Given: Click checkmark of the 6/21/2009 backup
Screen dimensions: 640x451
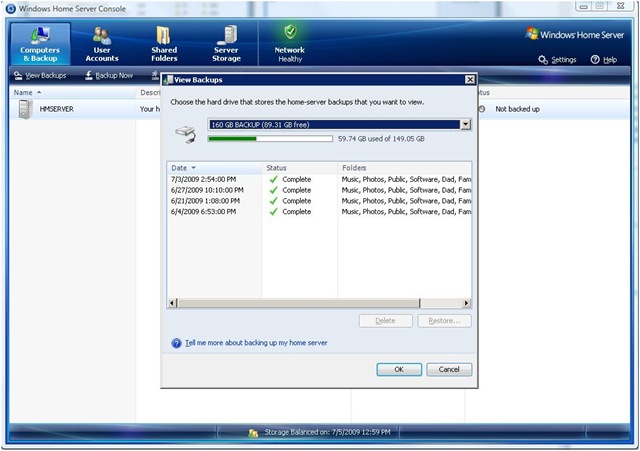Looking at the screenshot, I should 273,201.
